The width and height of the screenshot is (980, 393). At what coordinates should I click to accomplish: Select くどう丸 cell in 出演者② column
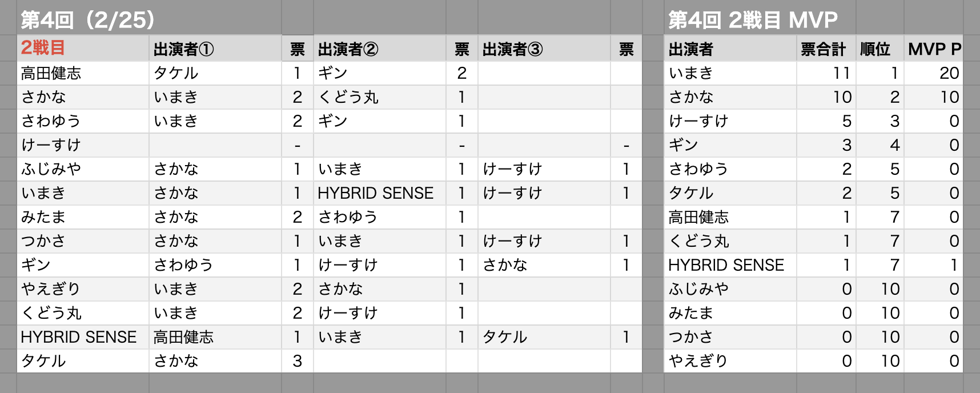point(380,97)
